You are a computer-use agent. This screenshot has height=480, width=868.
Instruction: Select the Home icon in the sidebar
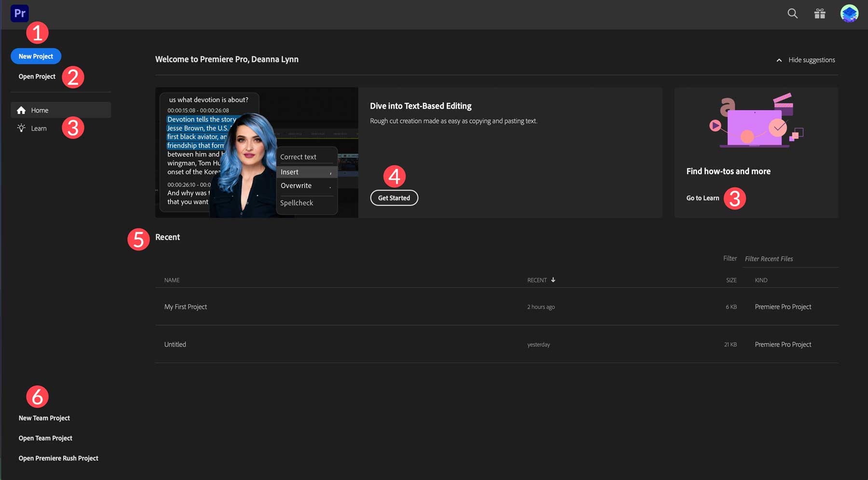22,110
